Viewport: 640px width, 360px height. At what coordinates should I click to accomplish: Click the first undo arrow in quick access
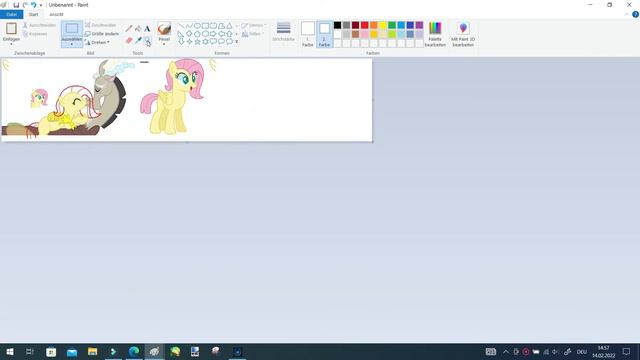tap(25, 5)
